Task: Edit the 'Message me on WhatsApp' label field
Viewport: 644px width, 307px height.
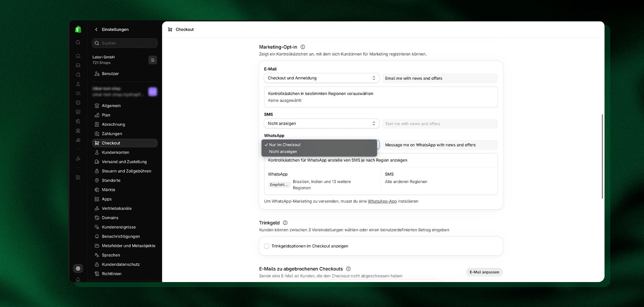Action: coord(440,145)
